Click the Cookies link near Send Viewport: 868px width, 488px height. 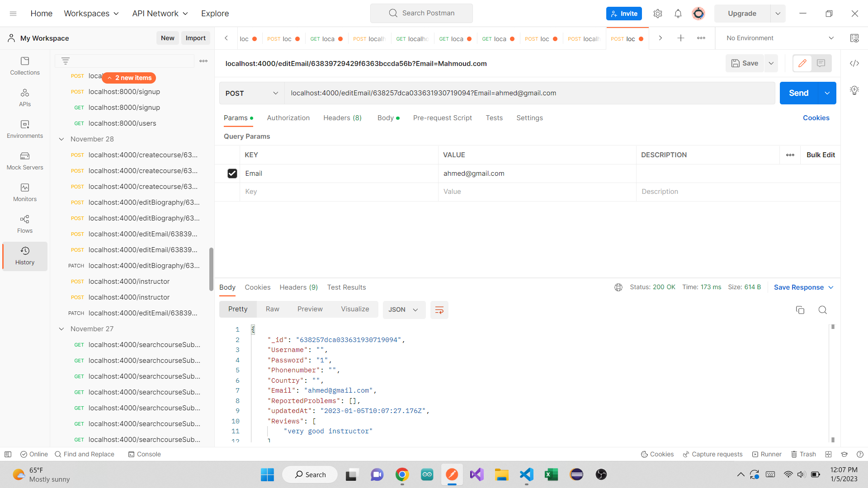click(816, 118)
